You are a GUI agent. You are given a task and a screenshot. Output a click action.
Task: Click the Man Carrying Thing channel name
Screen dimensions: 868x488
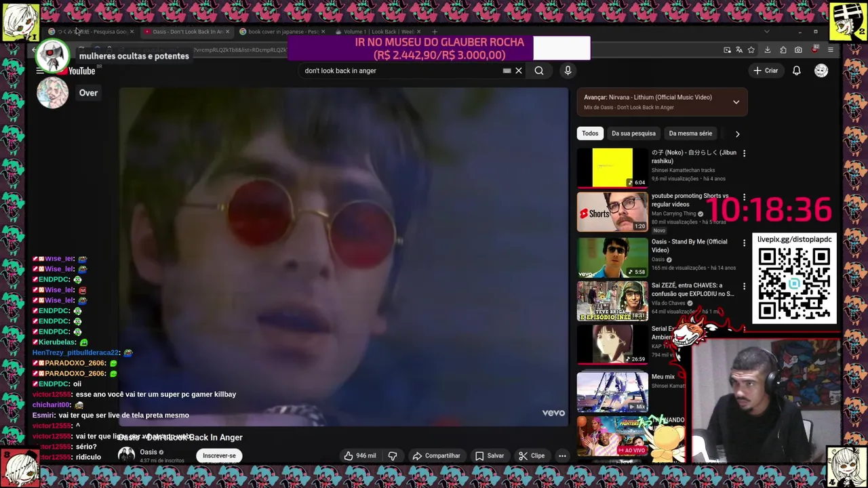[x=674, y=213]
